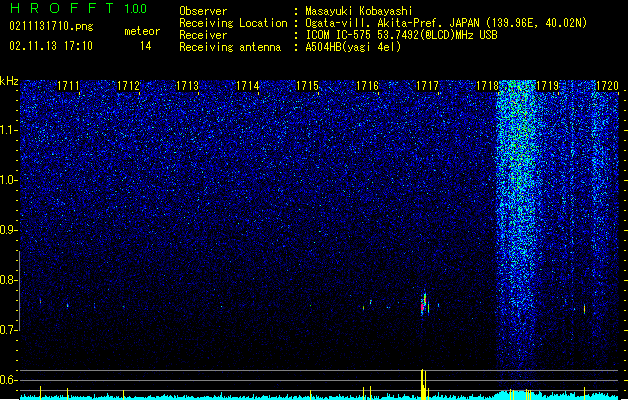Image resolution: width=629 pixels, height=400 pixels.
Task: Click the 1720 time marker
Action: pyautogui.click(x=607, y=86)
